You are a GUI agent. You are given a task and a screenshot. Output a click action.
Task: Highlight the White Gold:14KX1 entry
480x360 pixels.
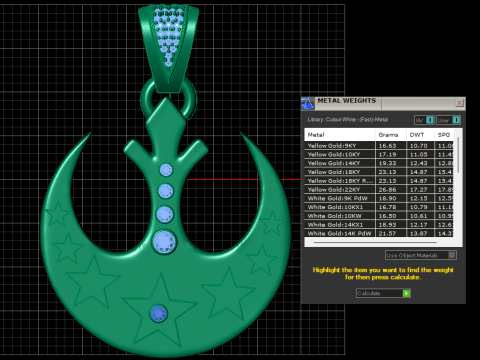tap(379, 225)
